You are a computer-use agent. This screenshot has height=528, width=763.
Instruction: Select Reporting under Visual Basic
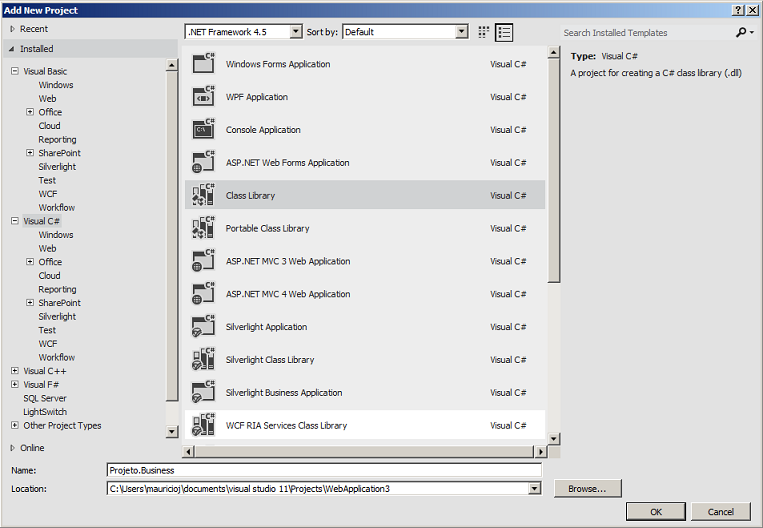click(57, 139)
